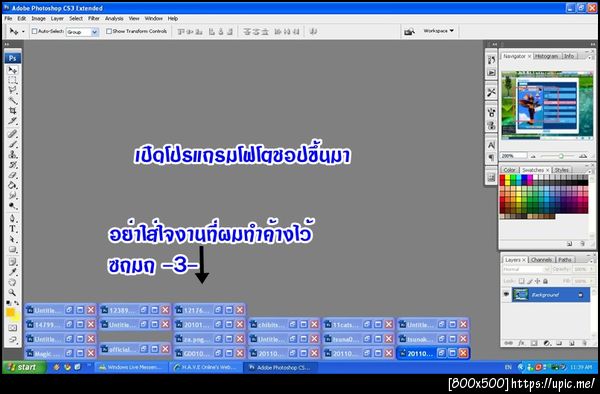The width and height of the screenshot is (600, 394).
Task: Select the Clone Stamp tool
Action: click(x=13, y=154)
